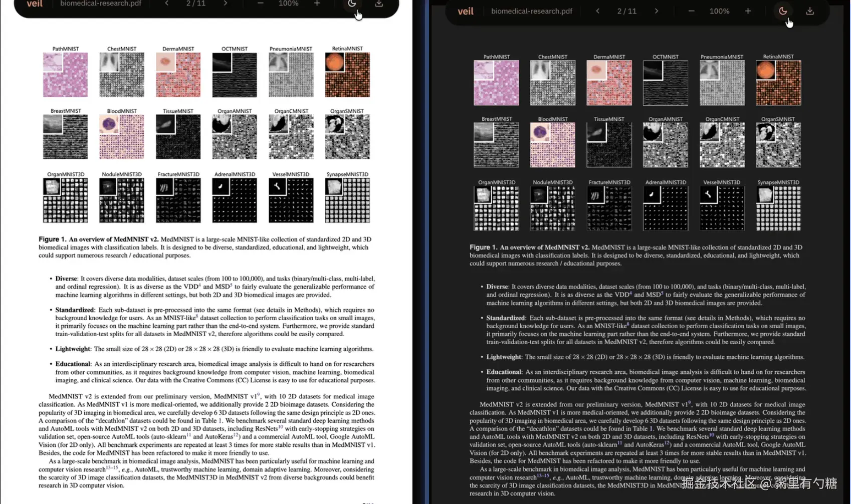Click the 100% zoom level in right viewer
Viewport: 851px width, 504px height.
[x=719, y=11]
